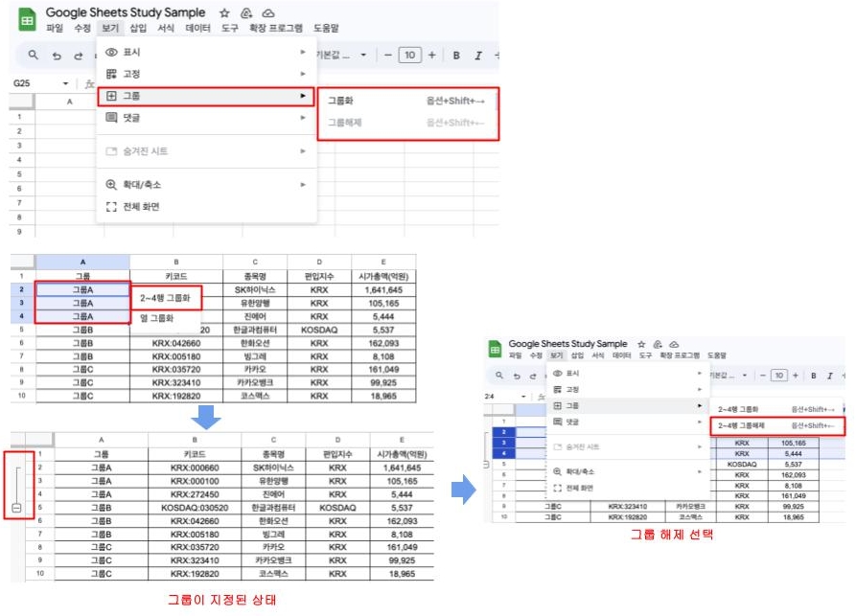Screen dimensions: 856x616
Task: Open the 2:4 name box dropdown in the right screenshot
Action: tap(523, 397)
